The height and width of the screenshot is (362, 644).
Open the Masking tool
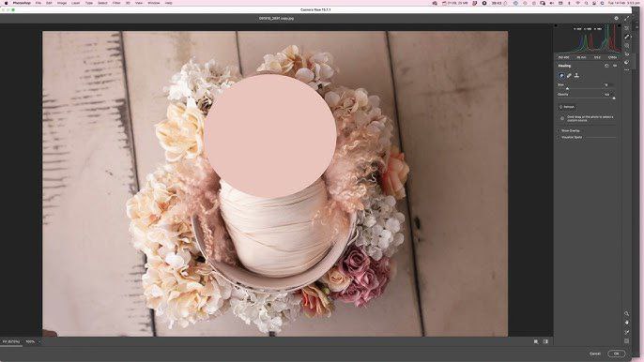[x=627, y=45]
